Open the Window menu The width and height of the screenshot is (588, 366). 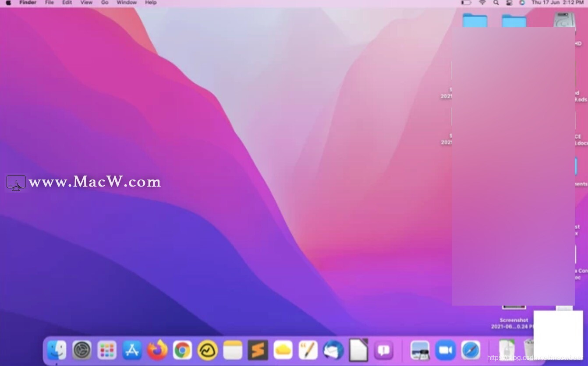tap(127, 3)
